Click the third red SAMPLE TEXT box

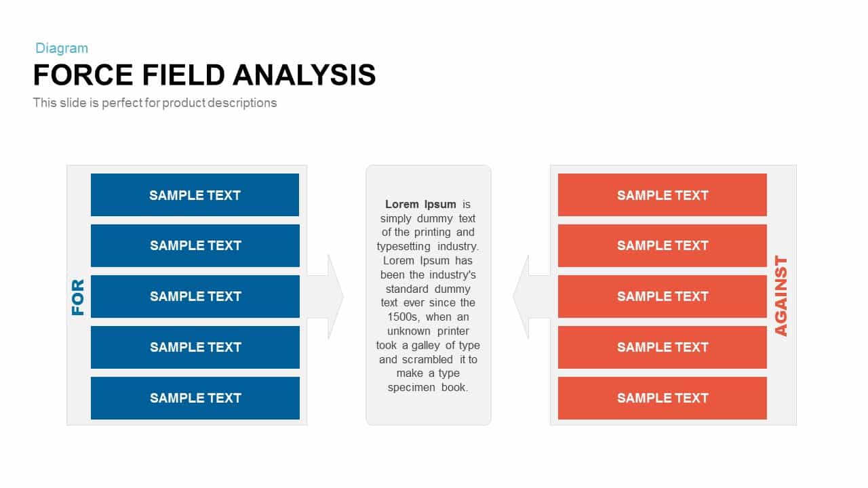coord(662,296)
